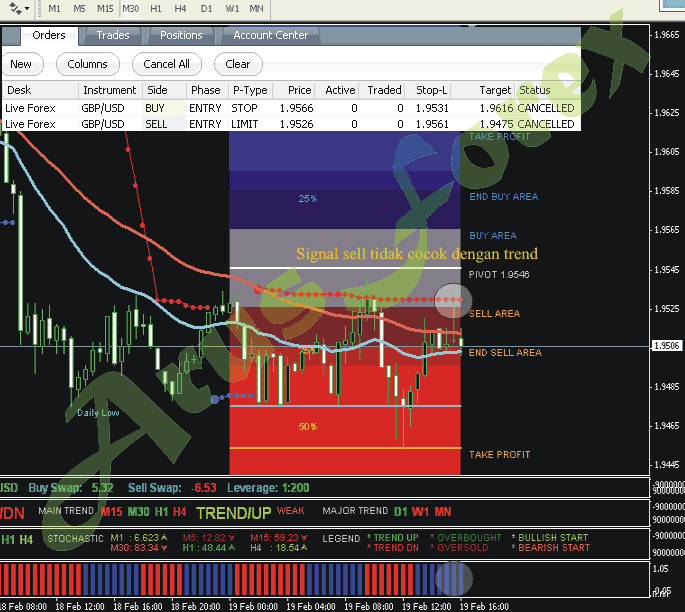This screenshot has height=612, width=685.
Task: Select the GBP/USD BUY order row
Action: (290, 108)
